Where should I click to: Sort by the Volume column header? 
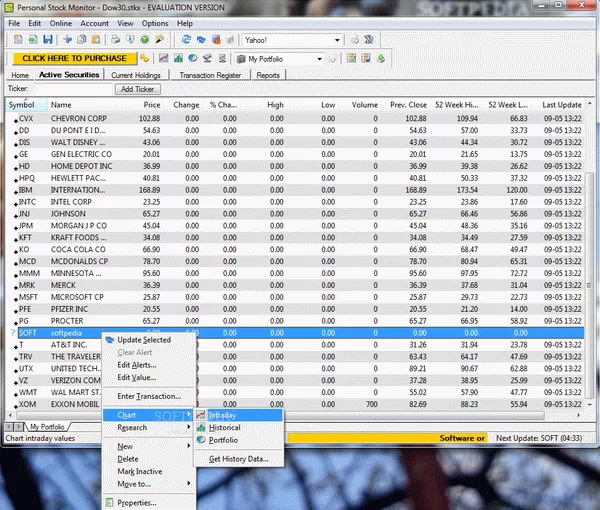click(x=365, y=105)
